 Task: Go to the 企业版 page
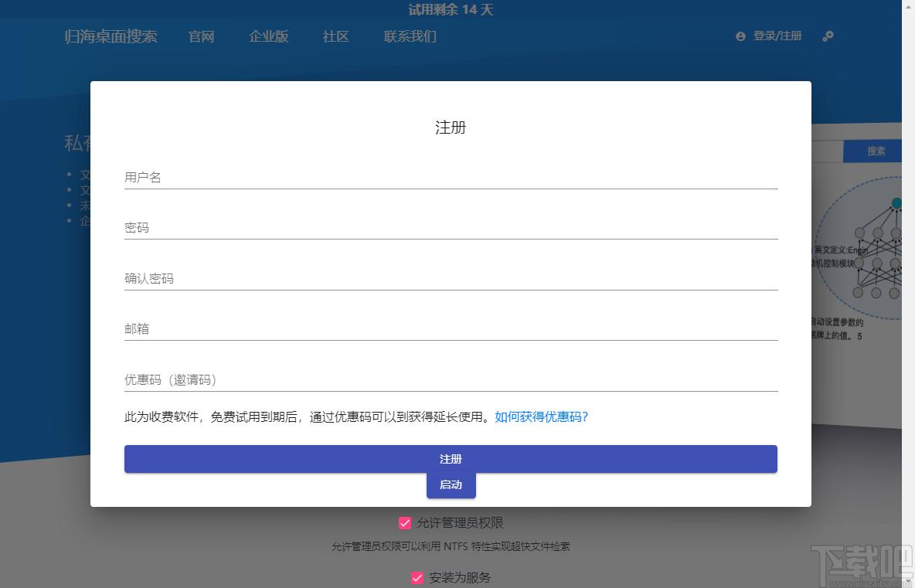[268, 36]
